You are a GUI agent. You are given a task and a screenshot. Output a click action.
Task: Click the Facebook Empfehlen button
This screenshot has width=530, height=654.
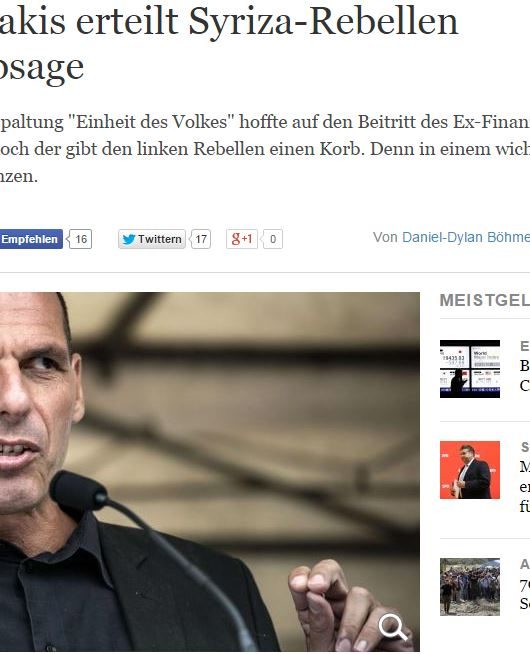coord(31,239)
